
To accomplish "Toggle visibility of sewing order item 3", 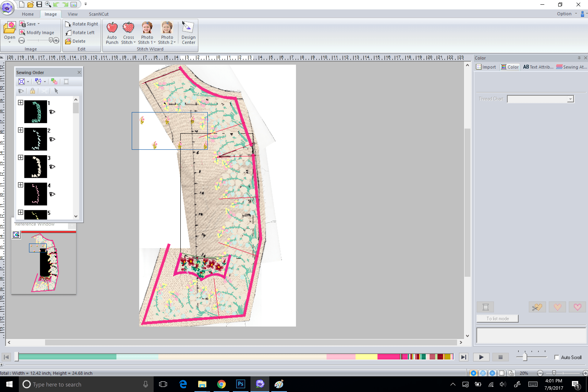I will click(x=52, y=167).
